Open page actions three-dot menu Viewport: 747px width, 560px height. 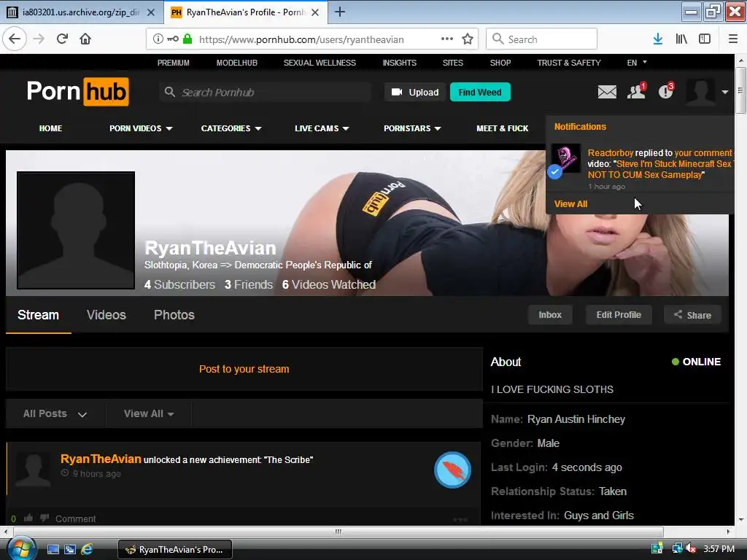[447, 39]
